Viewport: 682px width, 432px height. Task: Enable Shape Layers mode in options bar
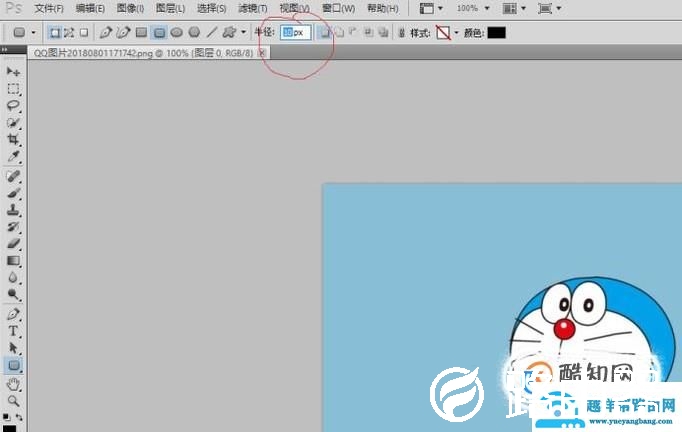56,32
